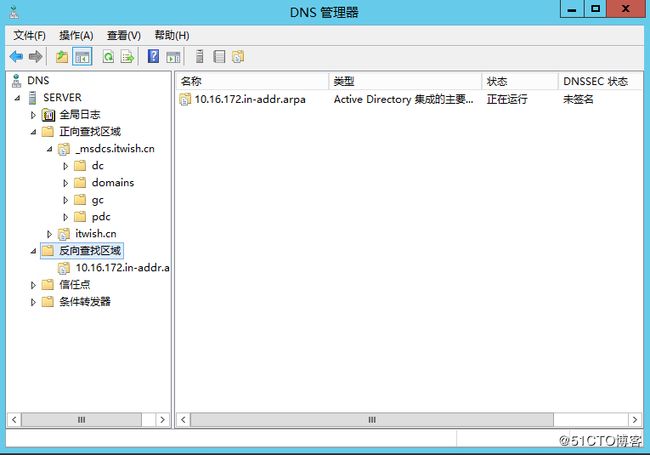Click the Active Directory 集成的主要 type cell
This screenshot has height=455, width=650.
(403, 99)
